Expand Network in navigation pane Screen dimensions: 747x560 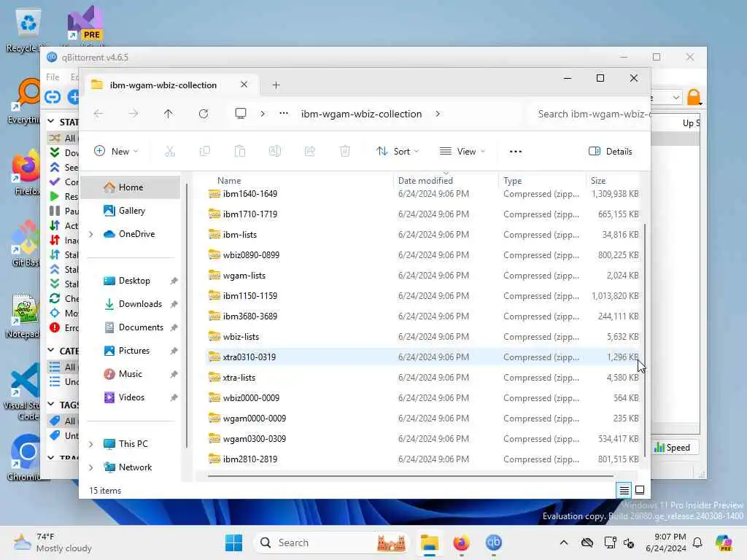click(x=91, y=467)
